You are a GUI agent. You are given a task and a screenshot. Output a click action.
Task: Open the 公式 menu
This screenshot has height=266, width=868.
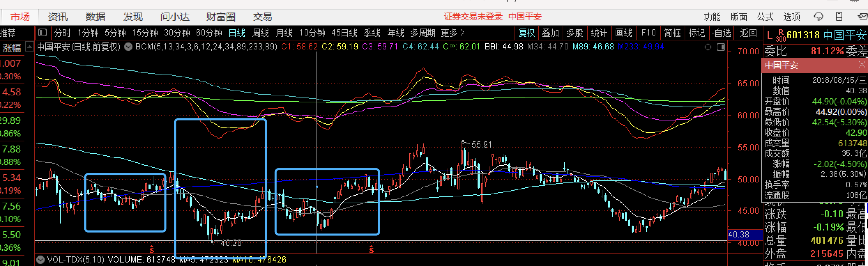765,17
